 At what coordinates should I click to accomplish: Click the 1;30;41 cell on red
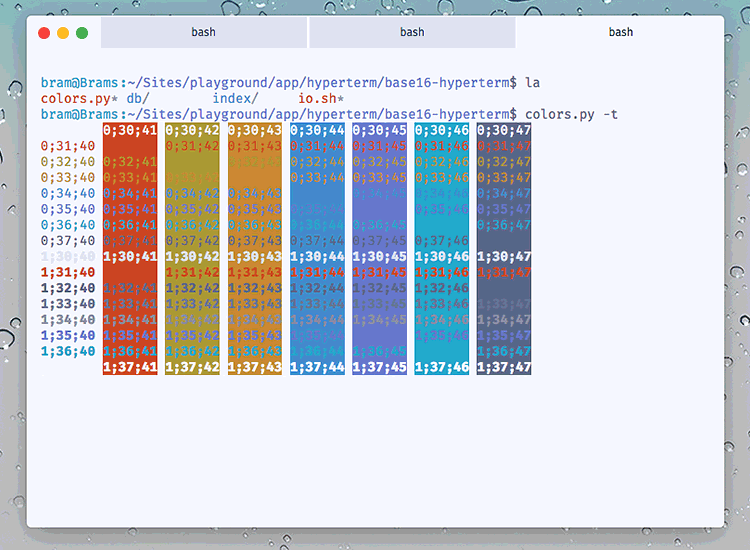(x=130, y=256)
